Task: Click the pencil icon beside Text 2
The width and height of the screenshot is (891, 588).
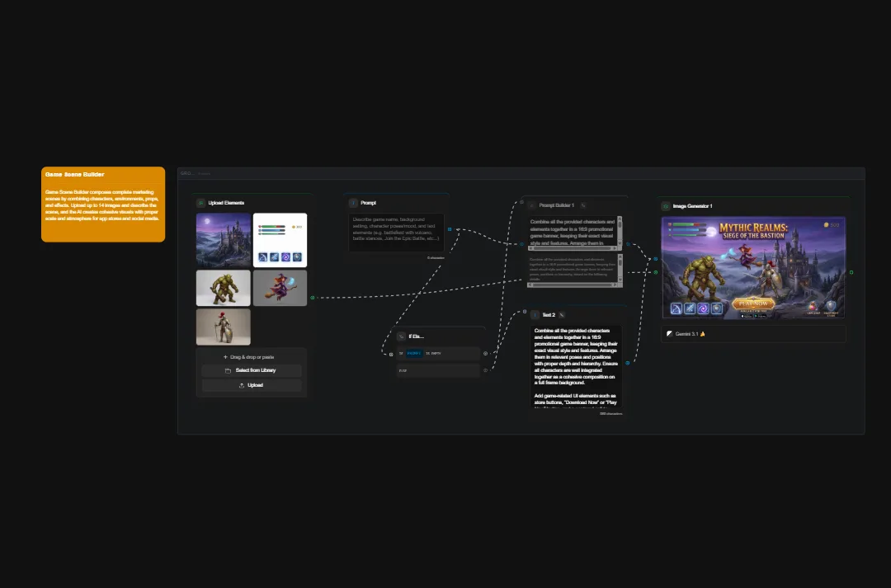Action: pos(561,315)
